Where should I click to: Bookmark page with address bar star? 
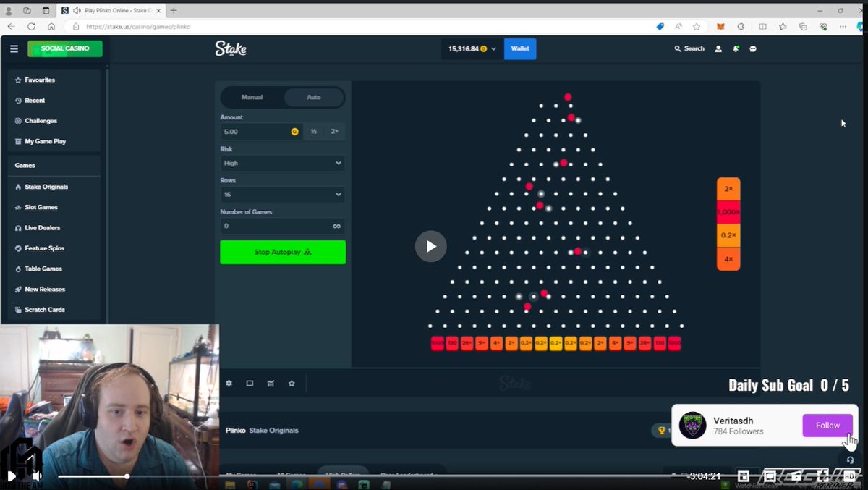(x=697, y=26)
